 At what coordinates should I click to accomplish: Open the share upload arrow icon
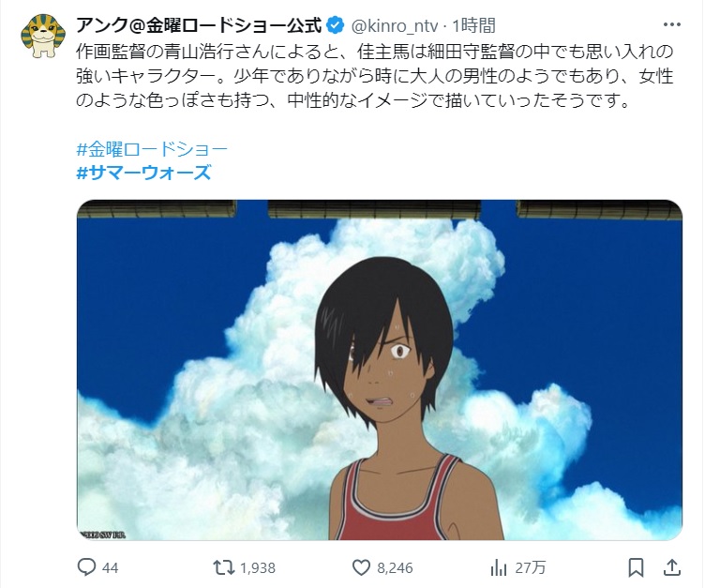point(672,567)
